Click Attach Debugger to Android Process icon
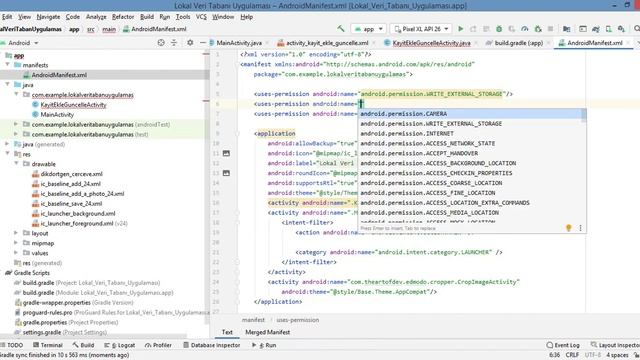This screenshot has height=360, width=640. (x=538, y=29)
